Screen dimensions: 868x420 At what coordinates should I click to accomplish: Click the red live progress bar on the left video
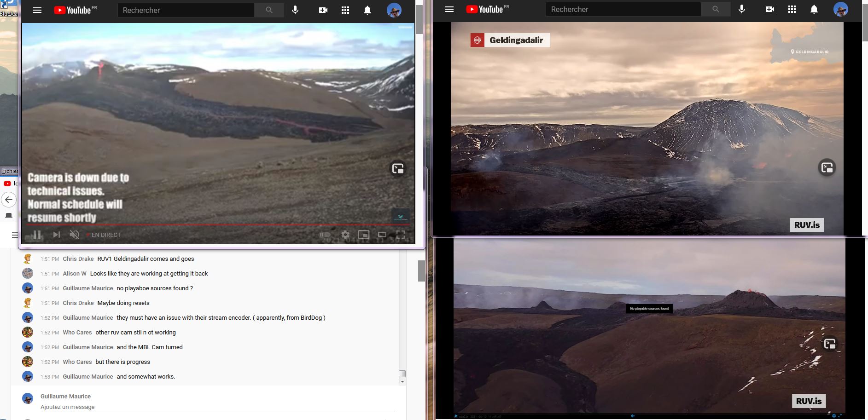[x=218, y=225]
